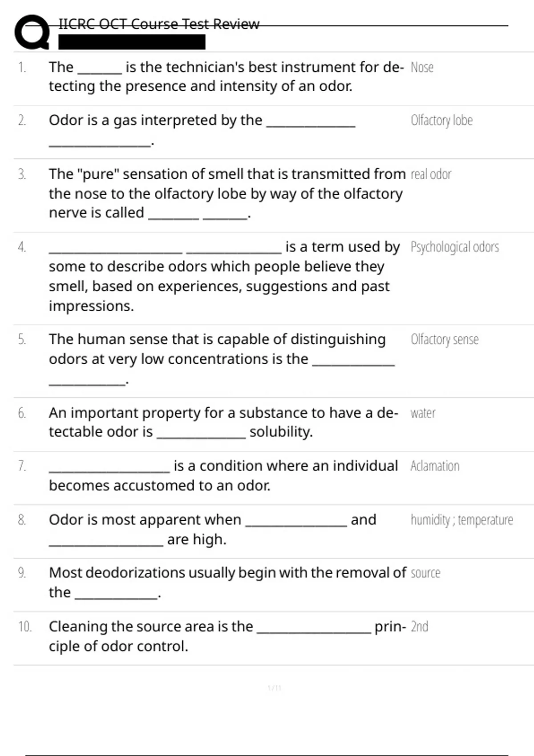534x756 pixels.
Task: Click the "real odor" answer text
Action: 431,174
